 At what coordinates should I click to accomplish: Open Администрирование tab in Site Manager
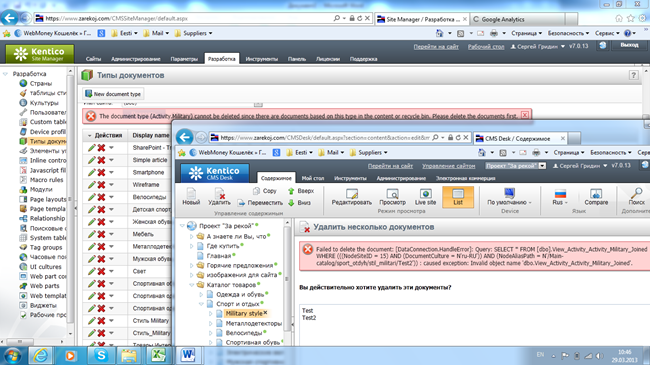(x=136, y=59)
